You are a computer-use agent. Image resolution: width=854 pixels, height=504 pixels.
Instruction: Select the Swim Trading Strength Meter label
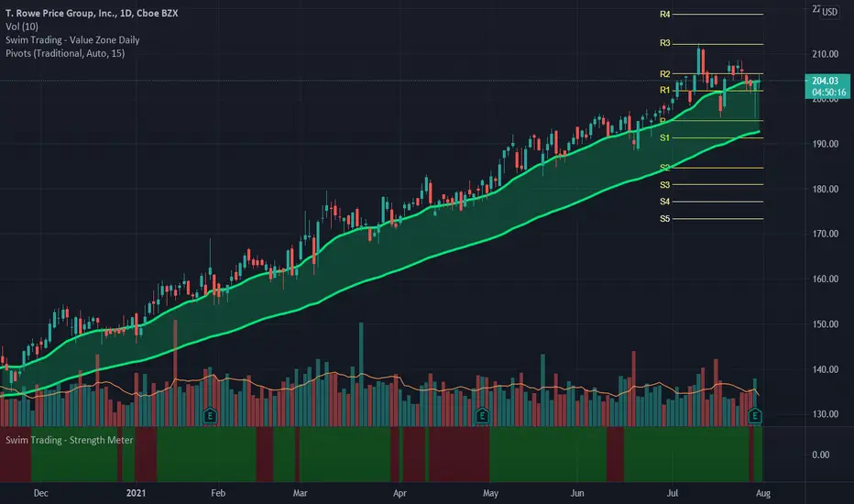click(x=69, y=440)
